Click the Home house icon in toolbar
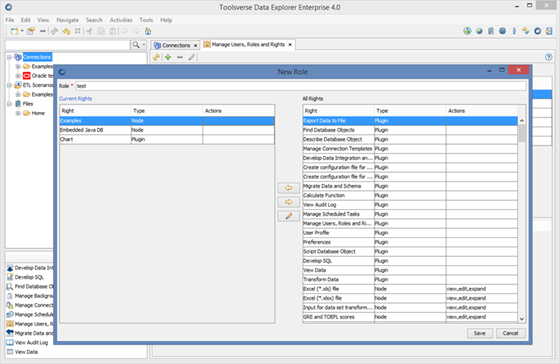This screenshot has width=560, height=364. coord(148,31)
